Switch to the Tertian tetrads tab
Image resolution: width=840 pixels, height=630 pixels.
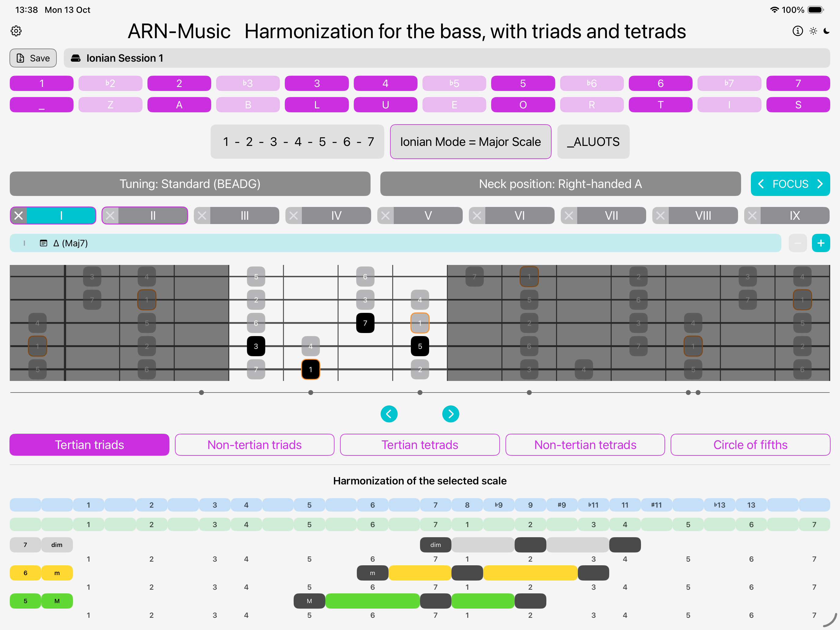coord(420,445)
